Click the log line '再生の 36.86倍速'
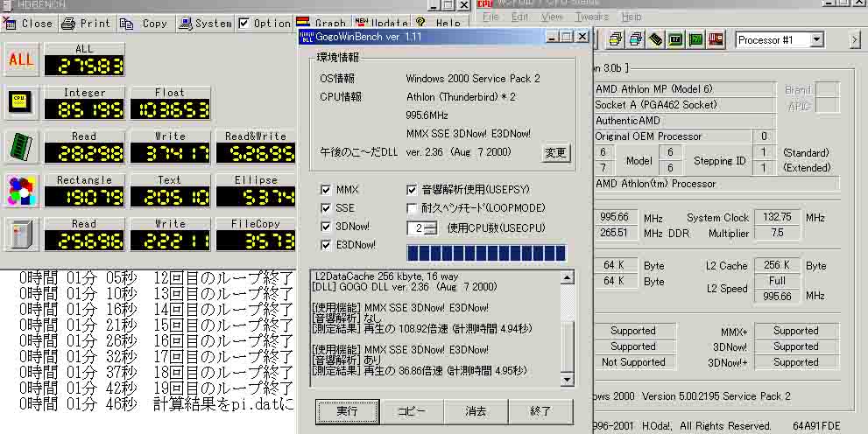The height and width of the screenshot is (434, 868). point(419,370)
